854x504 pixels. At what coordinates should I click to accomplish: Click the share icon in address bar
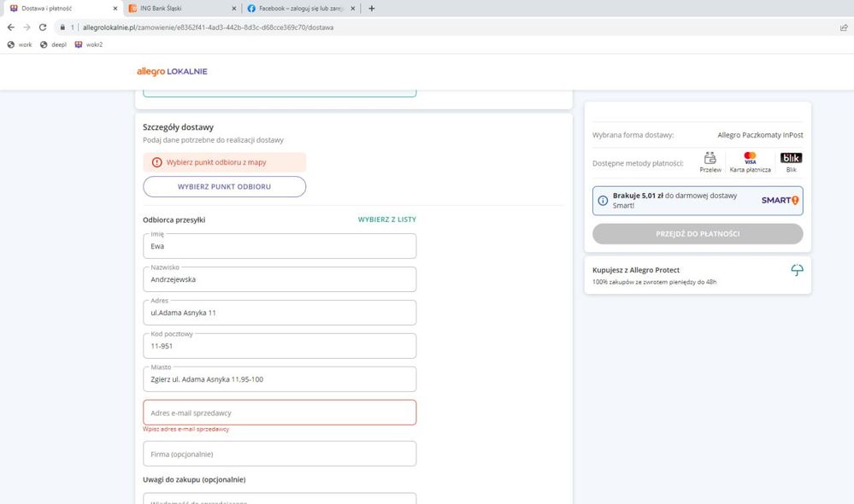pos(844,27)
